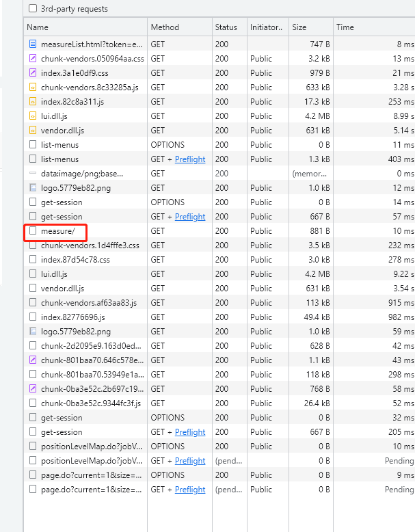Click the stylesheet icon for index.3a1e0df9.css
The width and height of the screenshot is (415, 532).
33,73
